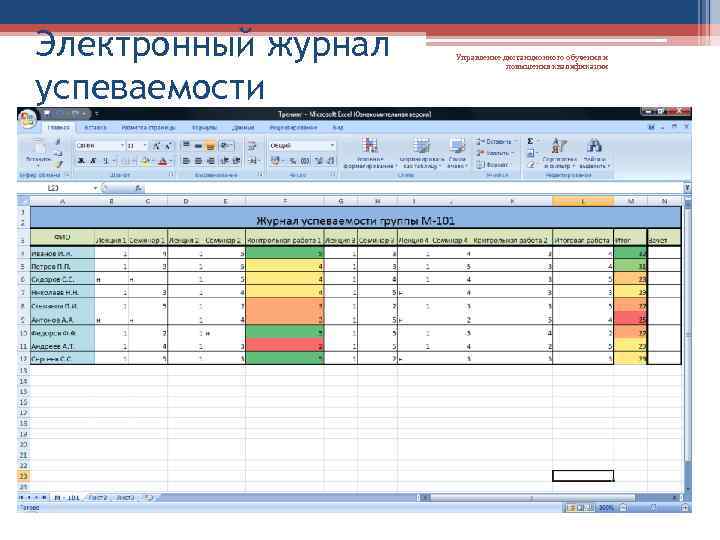The image size is (720, 540).
Task: Toggle underline formatting
Action: [x=105, y=161]
